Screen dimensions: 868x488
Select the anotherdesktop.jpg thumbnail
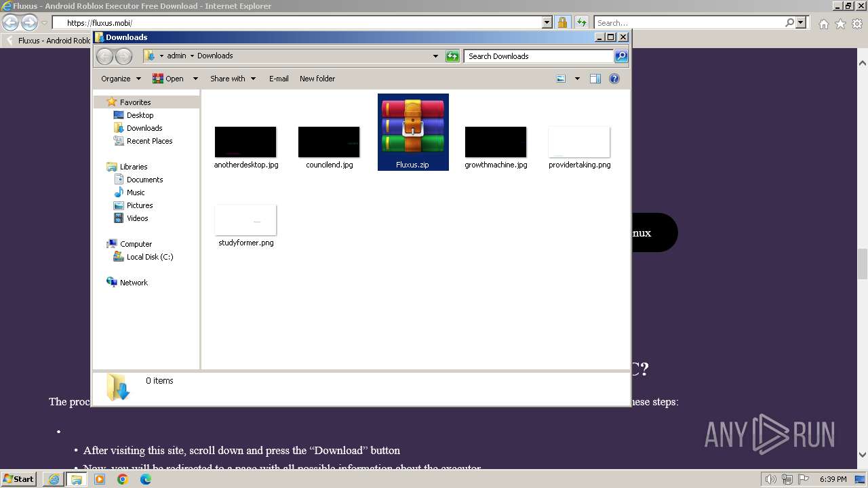click(245, 142)
